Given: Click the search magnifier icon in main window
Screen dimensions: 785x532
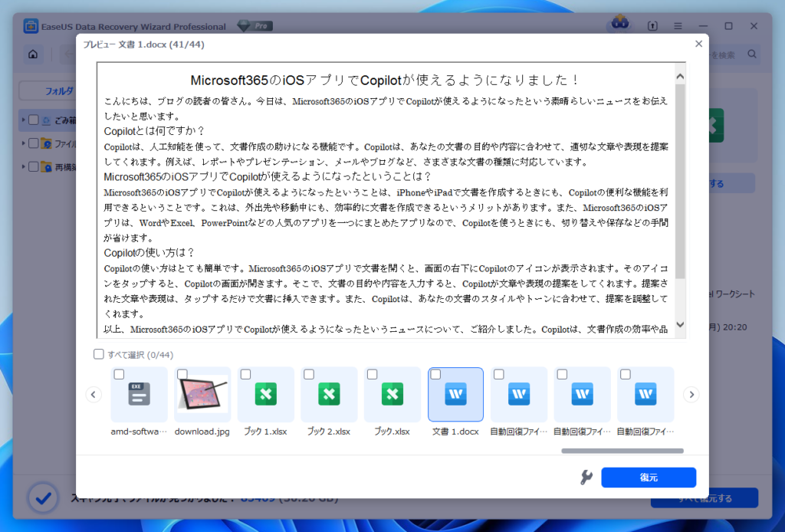Looking at the screenshot, I should [752, 54].
